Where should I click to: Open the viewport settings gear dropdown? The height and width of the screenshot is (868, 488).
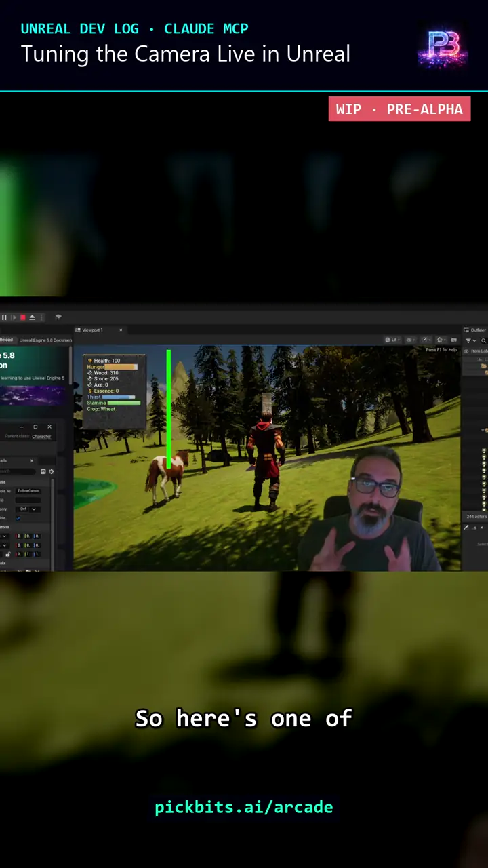point(441,340)
